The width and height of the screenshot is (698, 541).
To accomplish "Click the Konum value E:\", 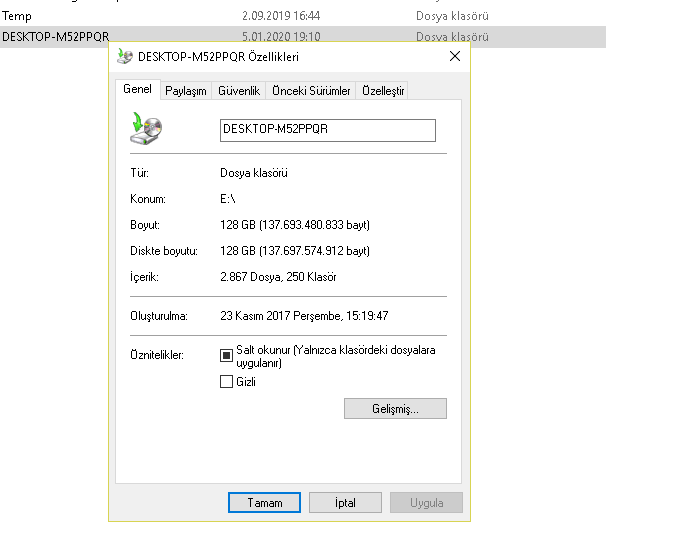I will point(227,199).
